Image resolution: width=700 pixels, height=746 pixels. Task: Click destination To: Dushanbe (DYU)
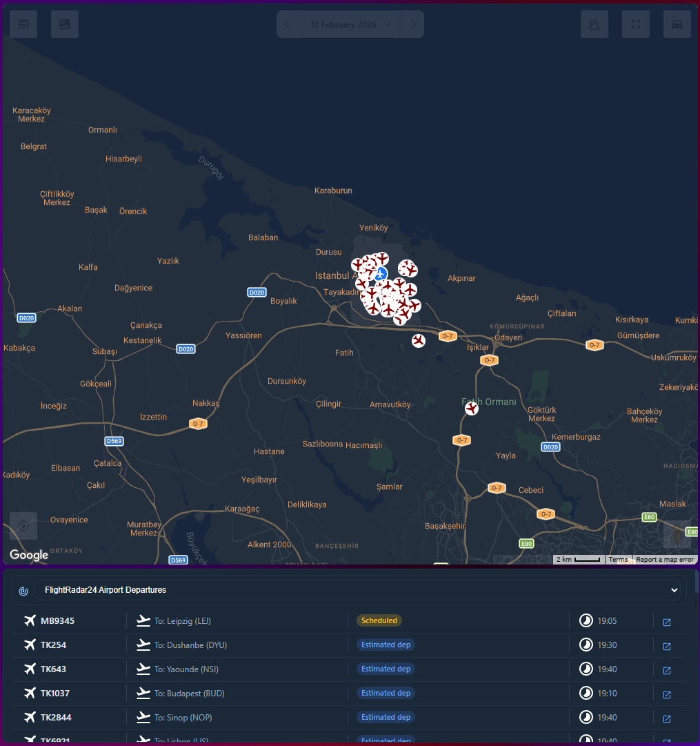click(191, 645)
